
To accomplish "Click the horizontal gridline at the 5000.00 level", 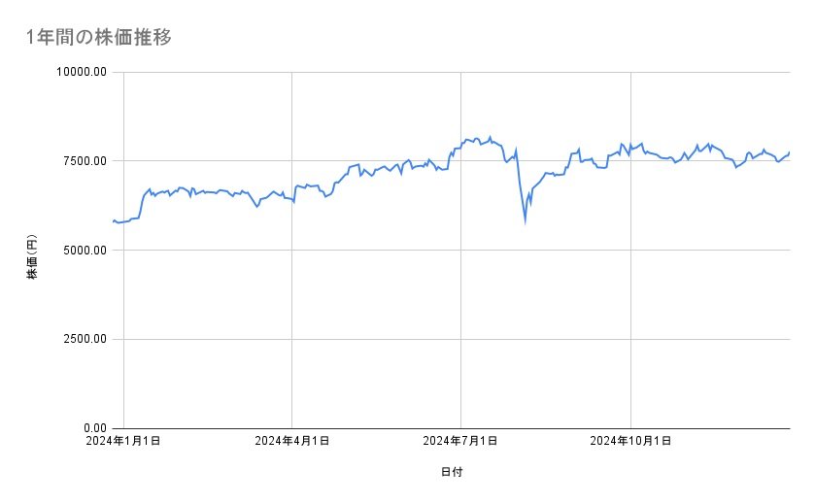I will tap(389, 251).
